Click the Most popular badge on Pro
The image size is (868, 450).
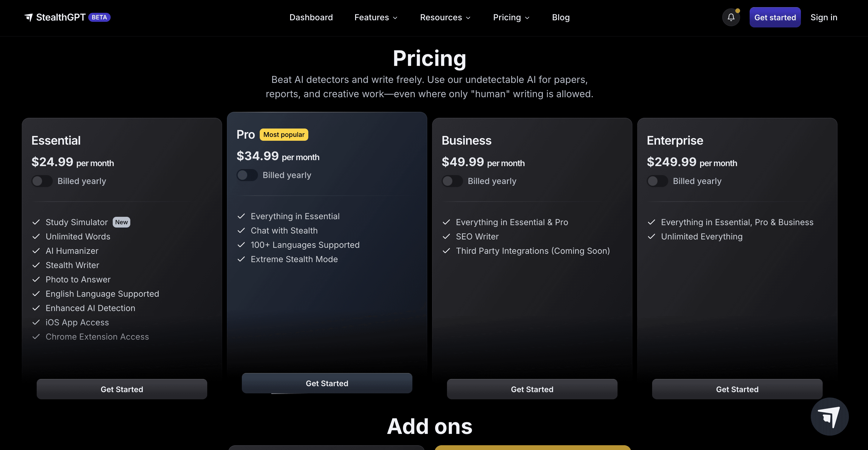tap(284, 134)
